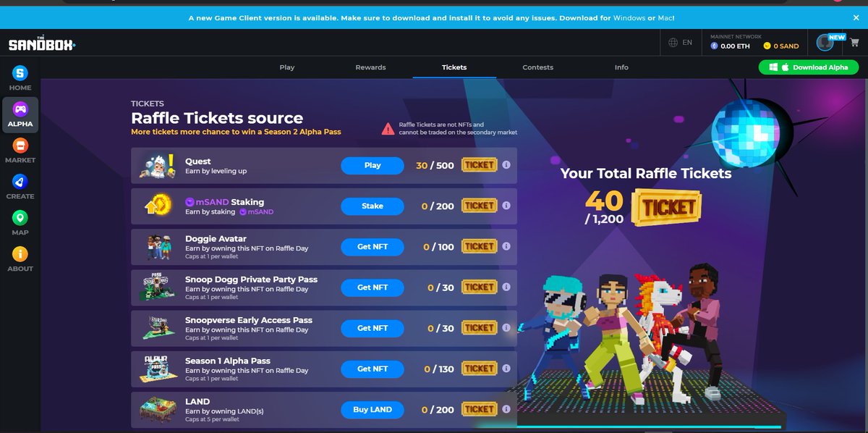This screenshot has height=433, width=868.
Task: Switch to the Info tab
Action: pyautogui.click(x=621, y=67)
